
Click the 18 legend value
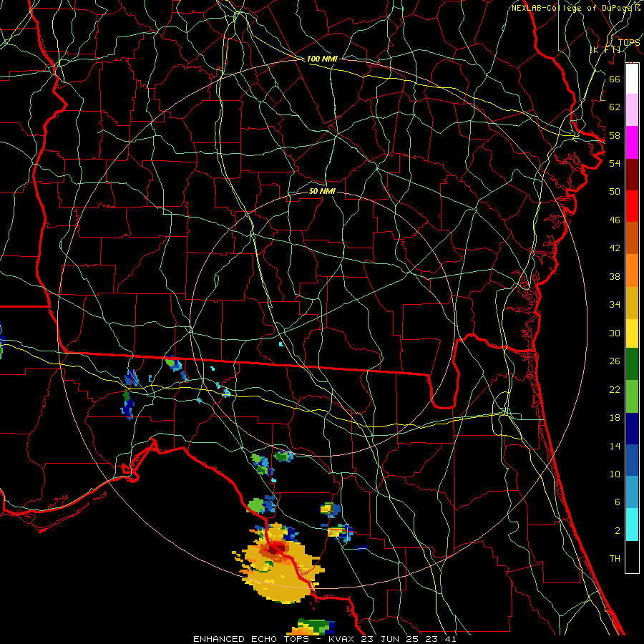tap(615, 418)
